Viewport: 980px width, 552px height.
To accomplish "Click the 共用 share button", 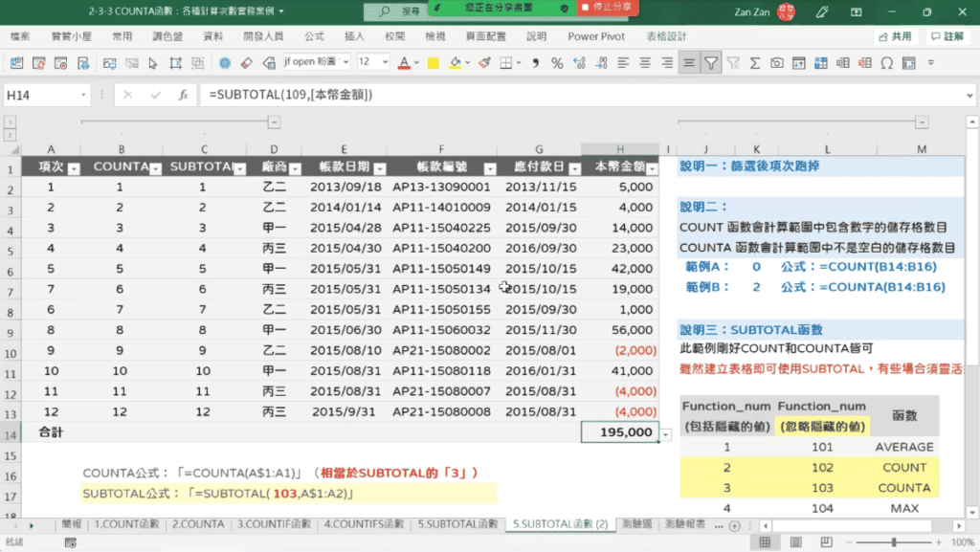I will pos(896,37).
